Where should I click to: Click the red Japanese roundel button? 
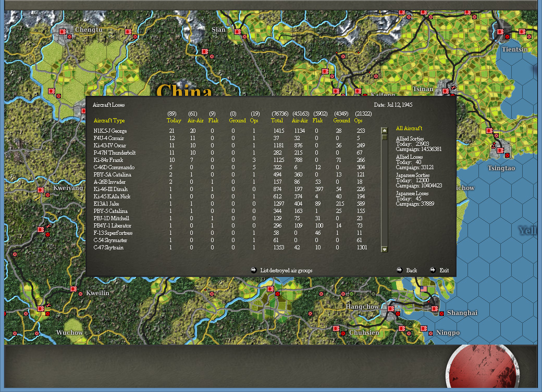(x=483, y=367)
